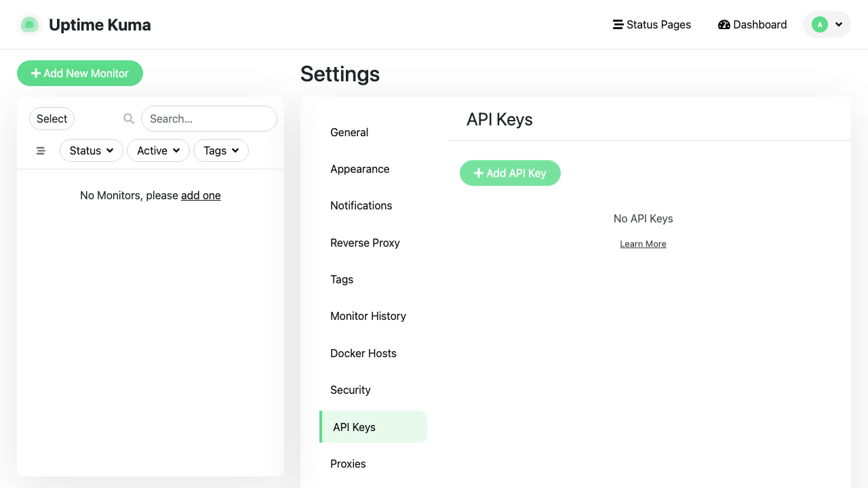Screen dimensions: 868x488
Task: Follow the 'add one' link
Action: 201,195
